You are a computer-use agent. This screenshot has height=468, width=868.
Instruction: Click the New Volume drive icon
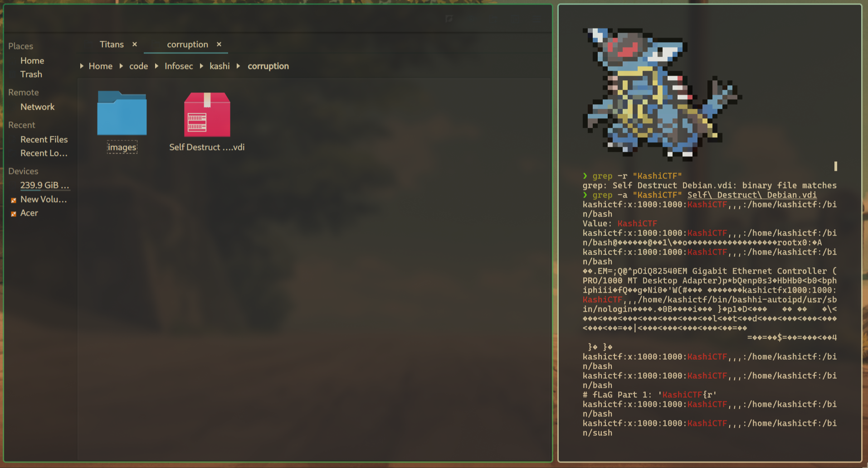(x=14, y=200)
